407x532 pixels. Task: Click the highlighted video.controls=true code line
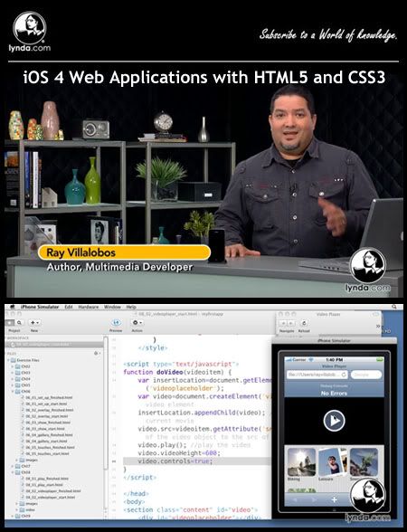pos(197,461)
